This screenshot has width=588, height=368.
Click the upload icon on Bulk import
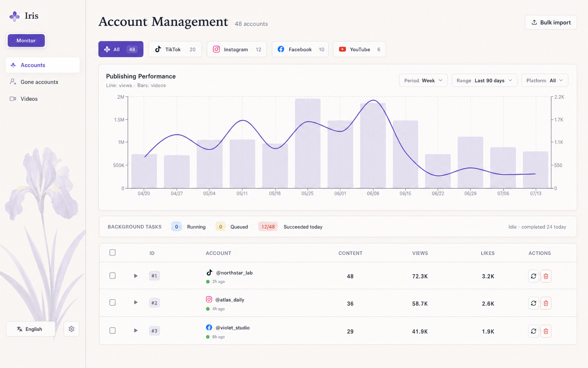coord(534,22)
